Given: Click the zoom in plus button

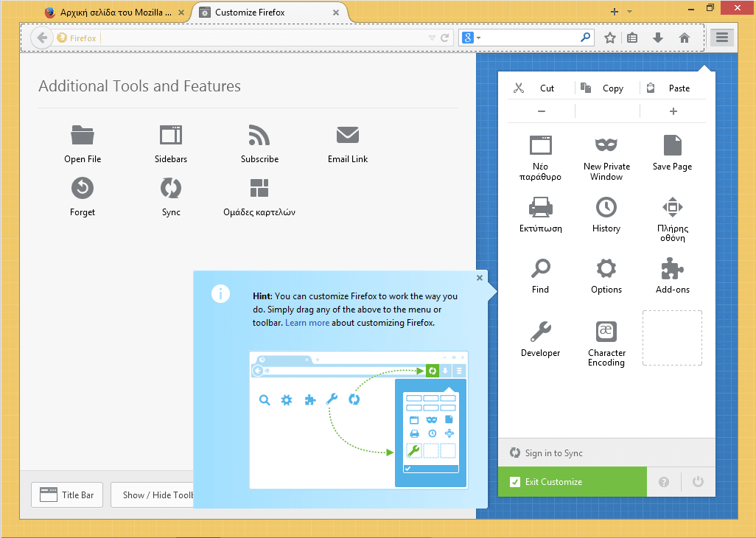Looking at the screenshot, I should pos(673,111).
